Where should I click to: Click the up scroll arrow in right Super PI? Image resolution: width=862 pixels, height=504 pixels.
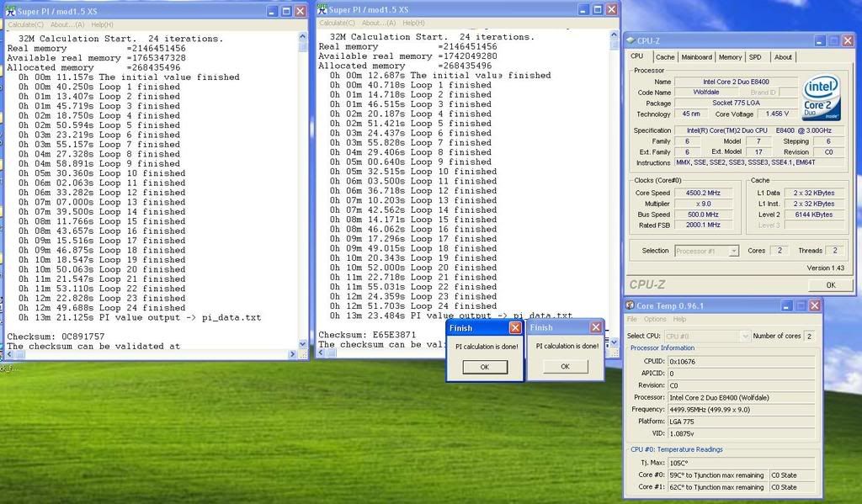point(614,35)
